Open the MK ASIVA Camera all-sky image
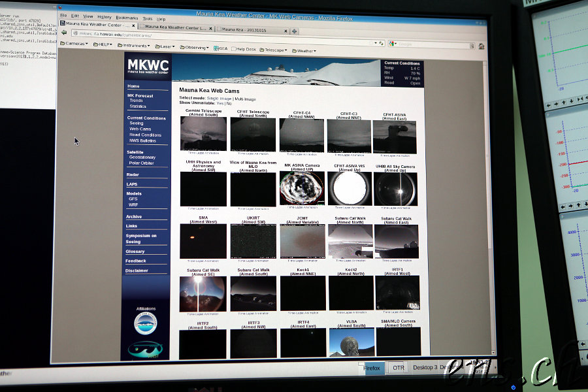 point(301,188)
